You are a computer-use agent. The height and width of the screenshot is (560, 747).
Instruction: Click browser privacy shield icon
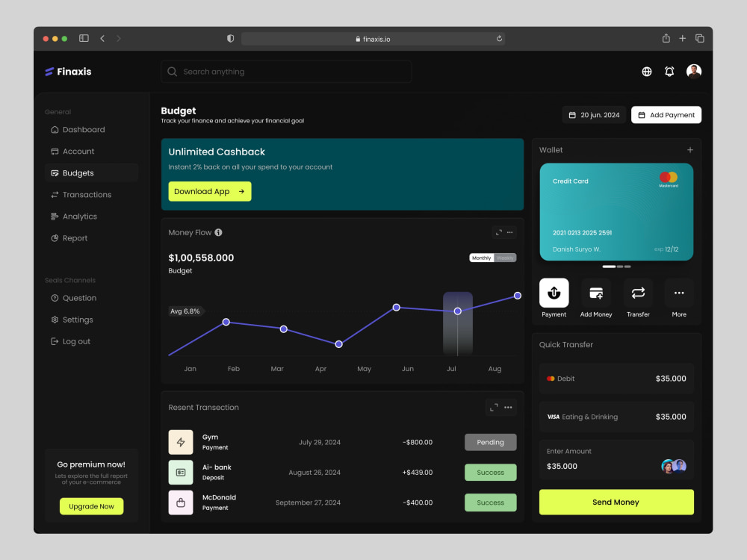(231, 39)
